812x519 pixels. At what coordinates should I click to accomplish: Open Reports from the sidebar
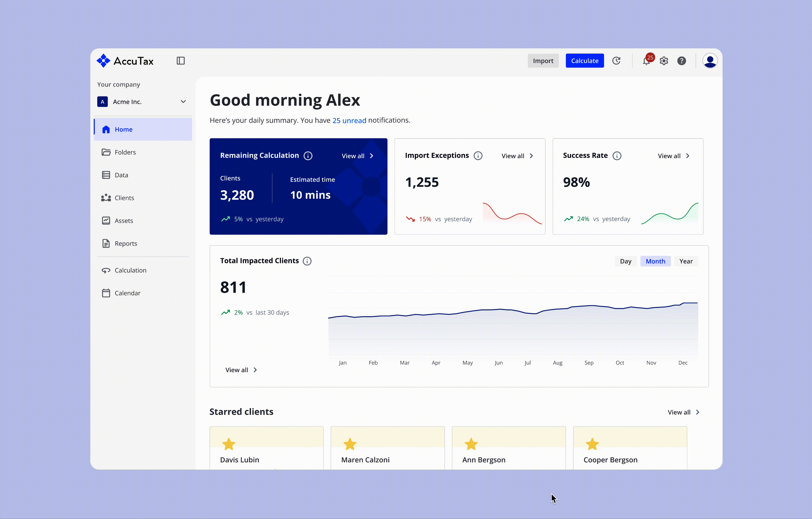[x=125, y=244]
